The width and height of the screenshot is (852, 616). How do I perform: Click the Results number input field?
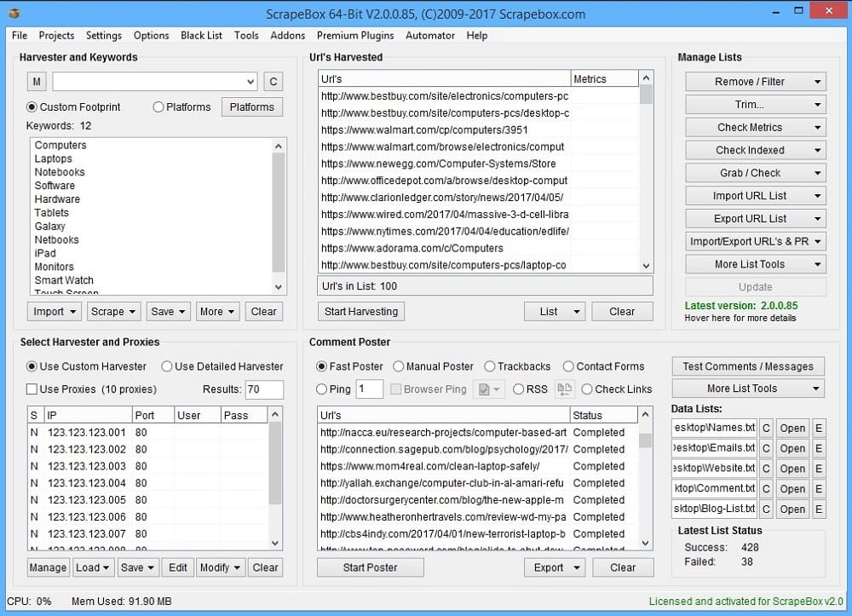(265, 389)
